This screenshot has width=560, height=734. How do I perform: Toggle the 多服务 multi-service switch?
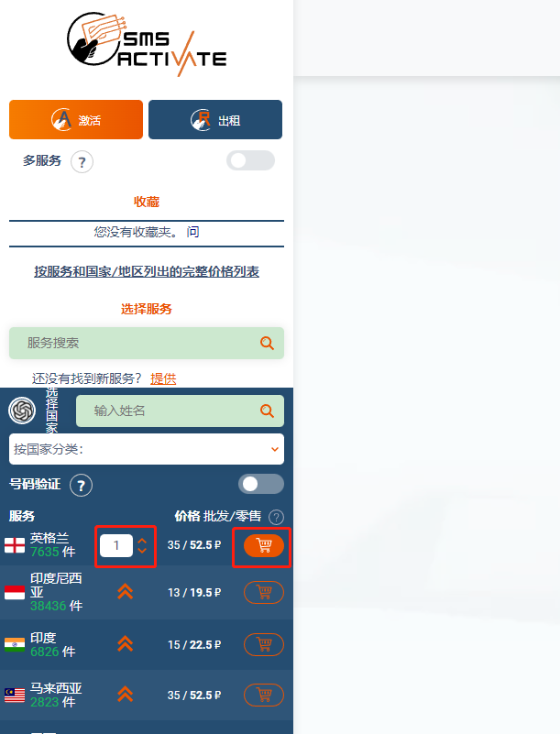point(250,160)
